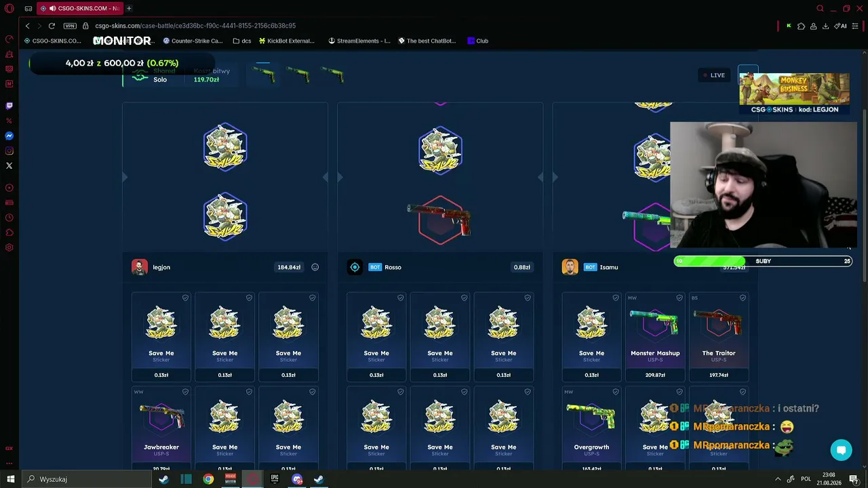Click shield icon on Monster Mashup card
This screenshot has height=488, width=868.
click(679, 298)
